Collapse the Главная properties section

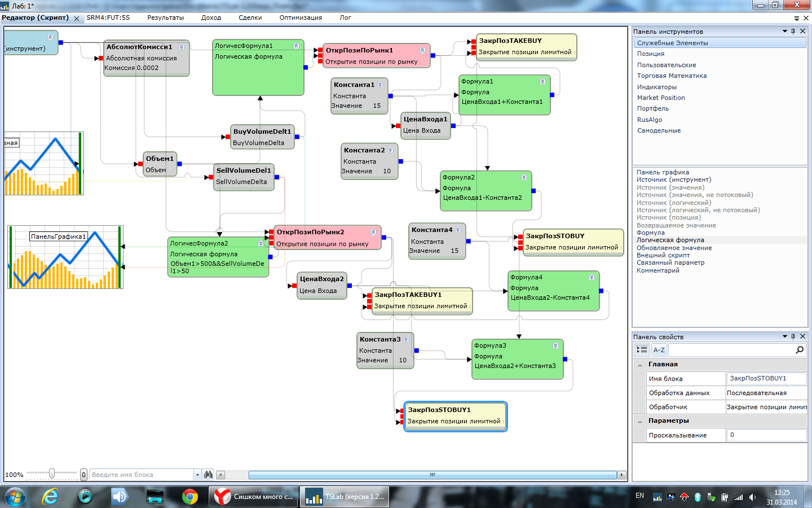pyautogui.click(x=640, y=365)
